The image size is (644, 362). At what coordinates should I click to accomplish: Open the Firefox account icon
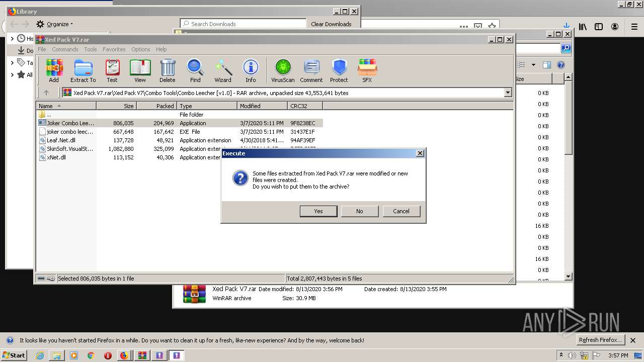615,27
